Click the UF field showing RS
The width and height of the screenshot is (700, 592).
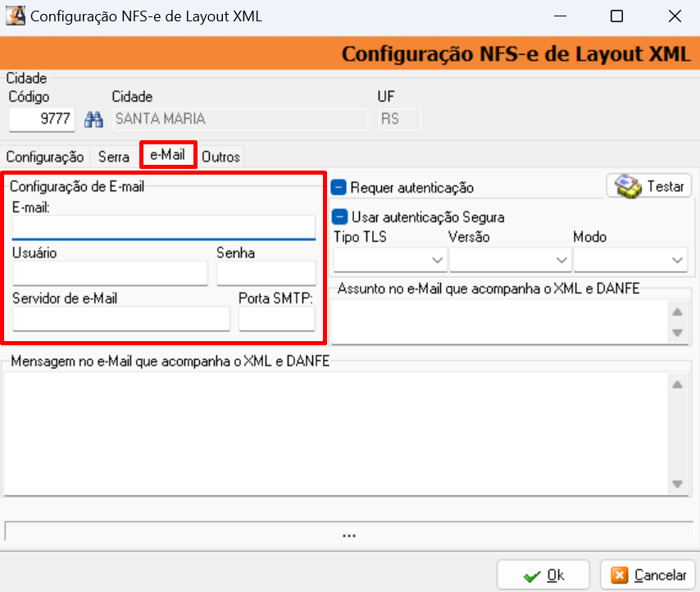pyautogui.click(x=399, y=119)
